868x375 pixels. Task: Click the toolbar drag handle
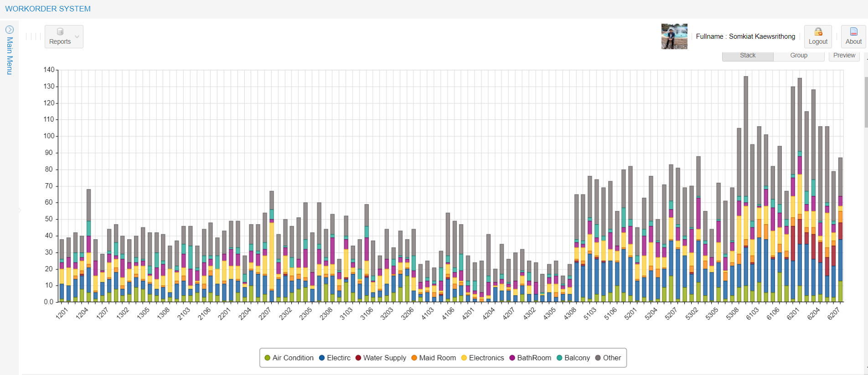pos(33,36)
